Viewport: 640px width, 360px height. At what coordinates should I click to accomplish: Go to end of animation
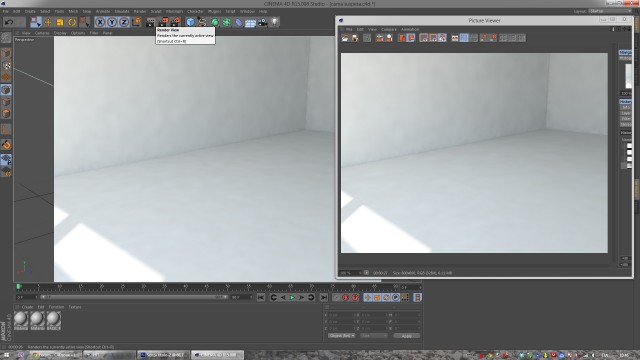click(x=324, y=298)
